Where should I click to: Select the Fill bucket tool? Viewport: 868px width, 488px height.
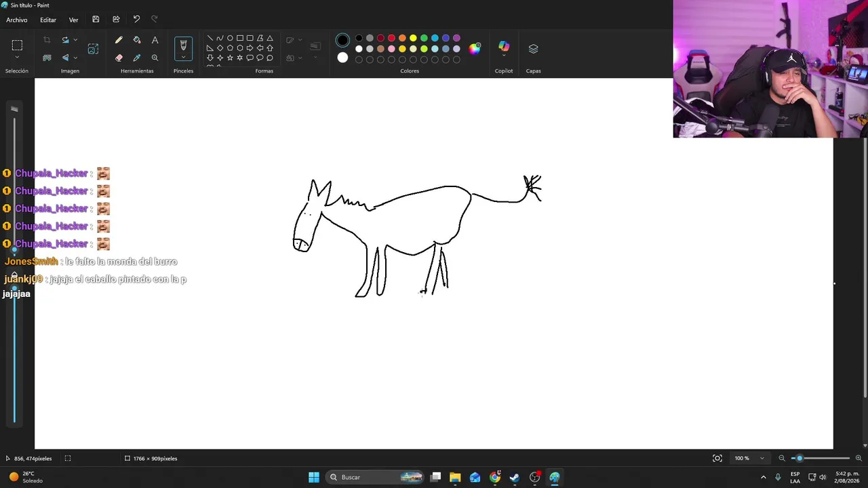(137, 41)
